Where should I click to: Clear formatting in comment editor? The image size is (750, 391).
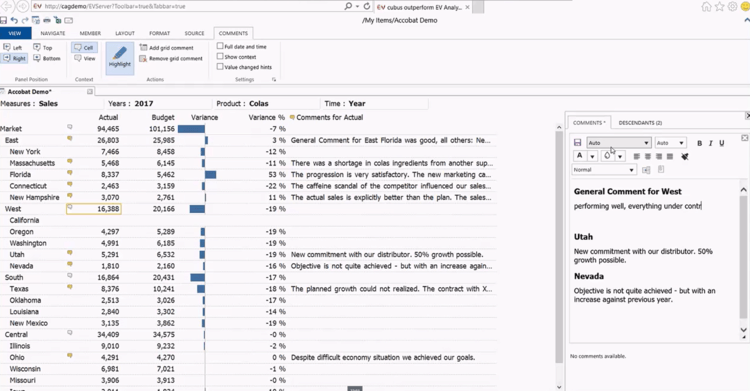click(x=685, y=156)
